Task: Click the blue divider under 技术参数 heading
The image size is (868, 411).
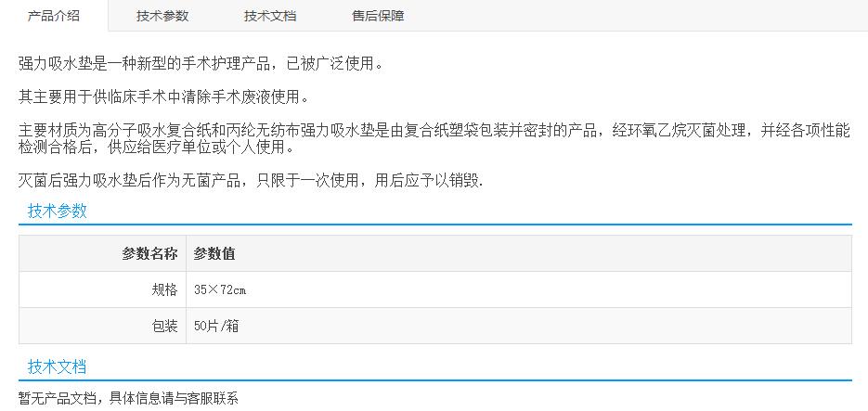Action: click(434, 225)
